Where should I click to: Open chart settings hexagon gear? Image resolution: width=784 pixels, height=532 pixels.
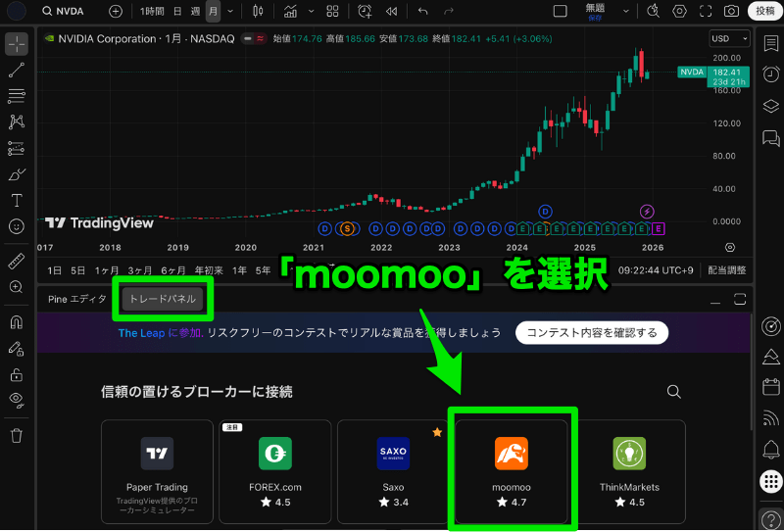click(679, 12)
